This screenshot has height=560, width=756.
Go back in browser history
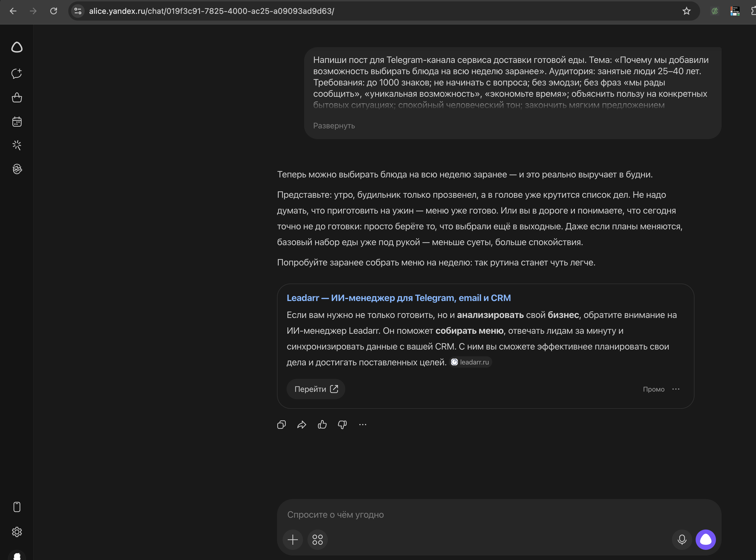[13, 11]
